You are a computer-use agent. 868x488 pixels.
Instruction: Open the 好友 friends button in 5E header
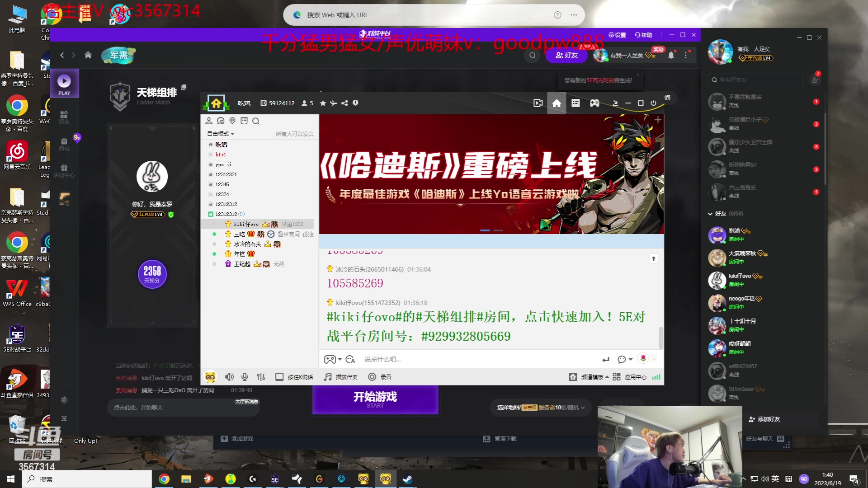(x=566, y=55)
